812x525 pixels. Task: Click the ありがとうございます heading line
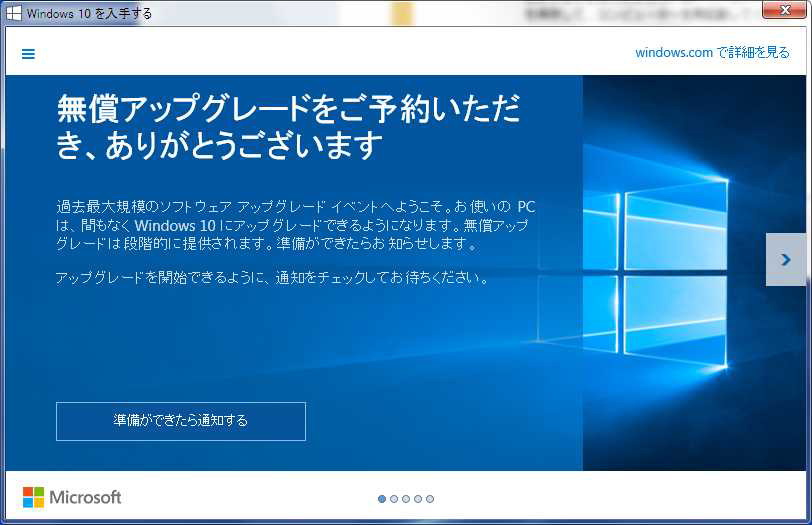(x=220, y=146)
